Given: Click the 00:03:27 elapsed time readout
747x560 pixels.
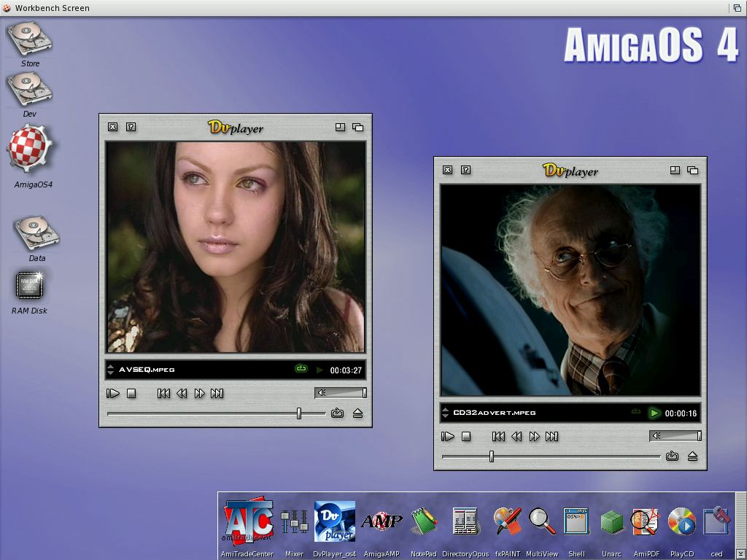Looking at the screenshot, I should click(x=346, y=370).
